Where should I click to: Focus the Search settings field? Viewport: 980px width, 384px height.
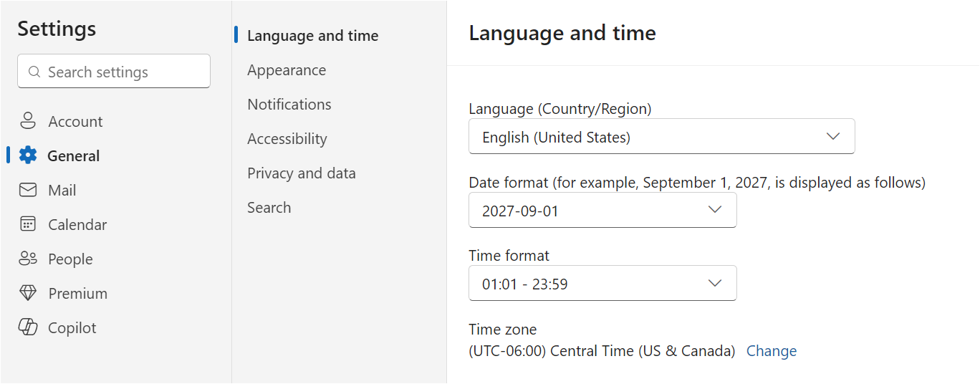click(114, 72)
